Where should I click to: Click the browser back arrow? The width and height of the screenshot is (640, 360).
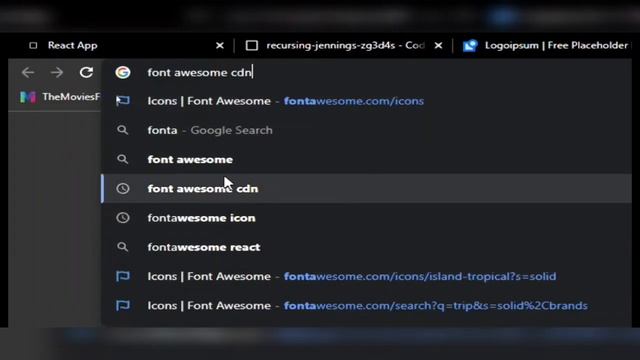[x=28, y=72]
